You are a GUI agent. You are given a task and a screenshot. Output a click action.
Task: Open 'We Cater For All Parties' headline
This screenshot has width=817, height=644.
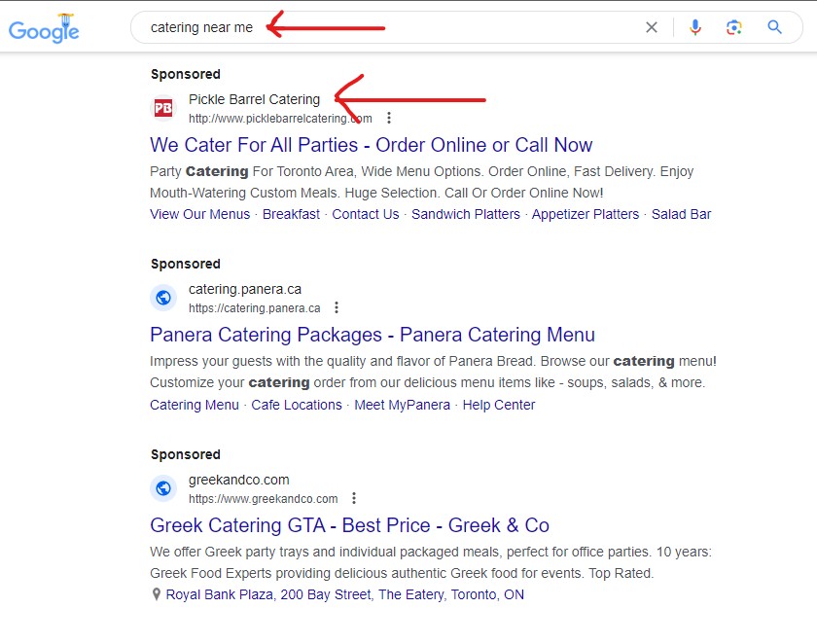point(371,145)
